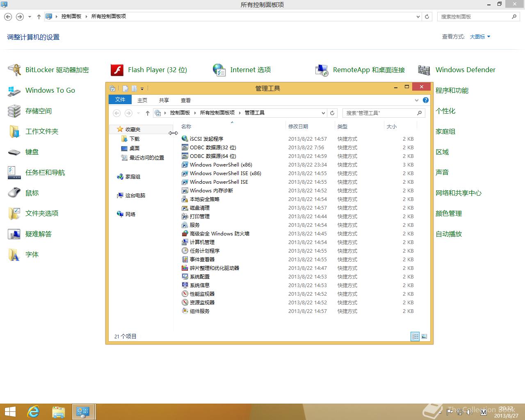525x420 pixels.
Task: Open 程序和功能 link
Action: [452, 91]
